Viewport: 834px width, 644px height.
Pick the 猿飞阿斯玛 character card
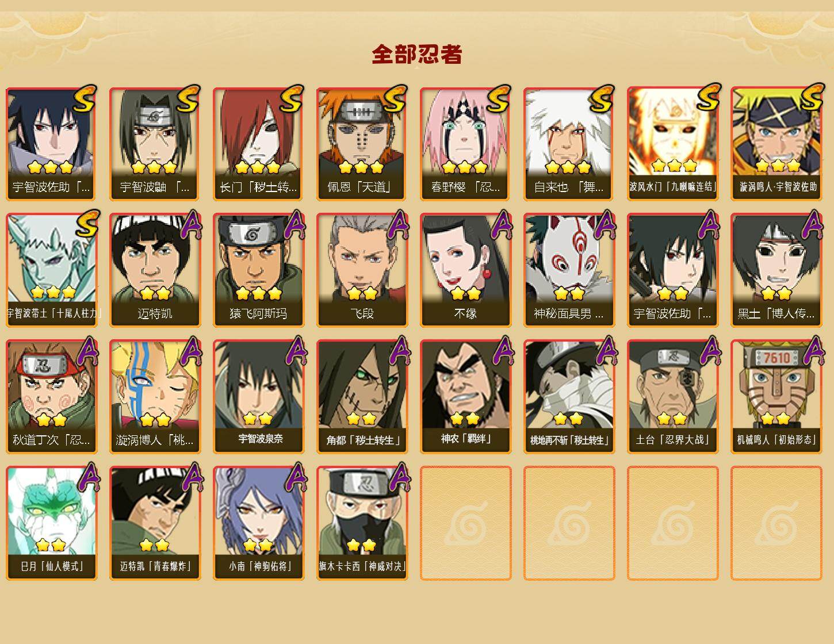258,270
